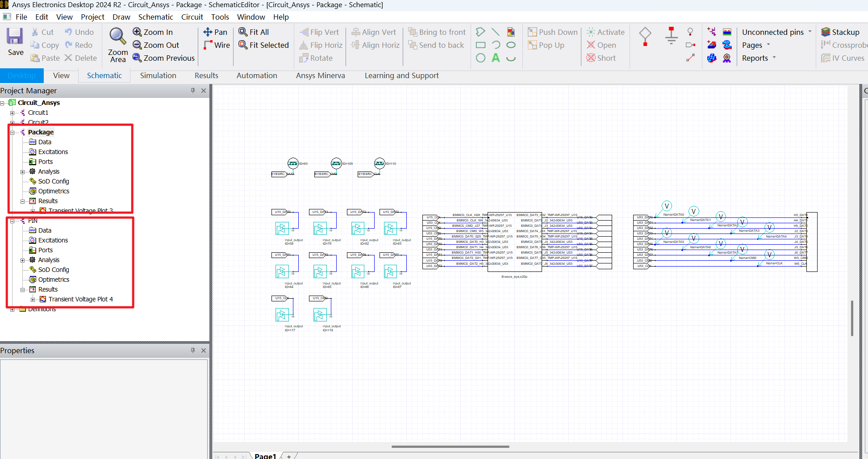This screenshot has width=868, height=459.
Task: Open the Unconnected pins dropdown
Action: (x=777, y=32)
